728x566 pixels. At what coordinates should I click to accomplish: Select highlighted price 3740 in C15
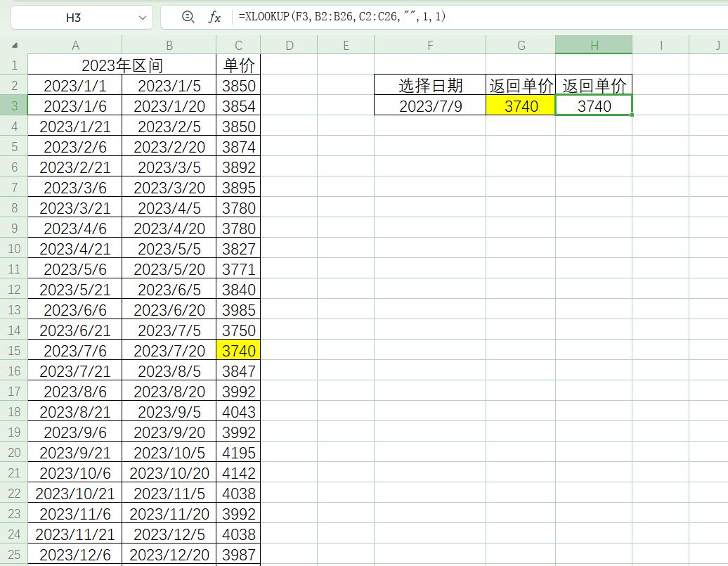(239, 350)
